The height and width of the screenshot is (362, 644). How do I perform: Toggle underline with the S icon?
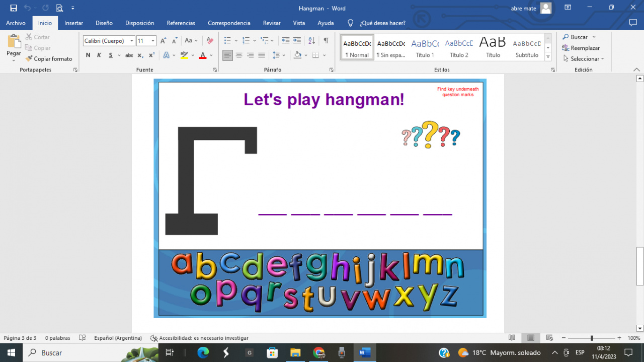click(x=110, y=55)
